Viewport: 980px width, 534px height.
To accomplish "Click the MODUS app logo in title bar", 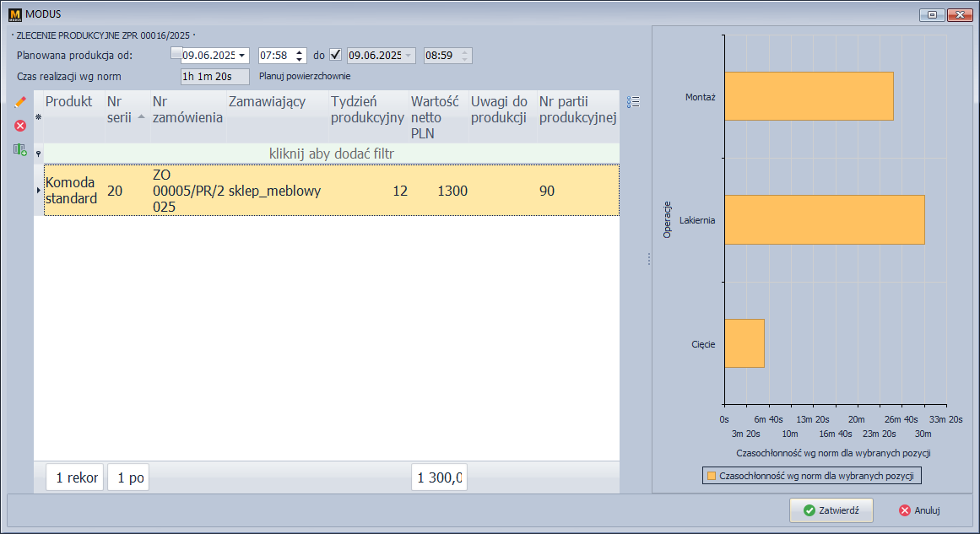I will point(14,14).
